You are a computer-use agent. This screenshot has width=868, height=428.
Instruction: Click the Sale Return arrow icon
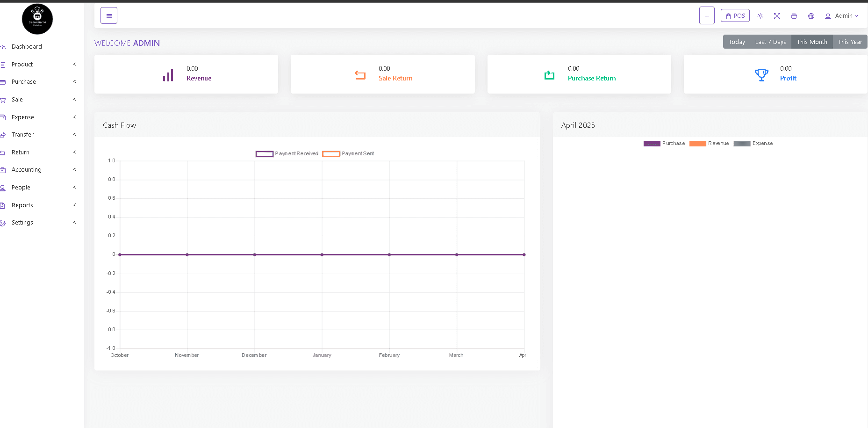[x=360, y=75]
